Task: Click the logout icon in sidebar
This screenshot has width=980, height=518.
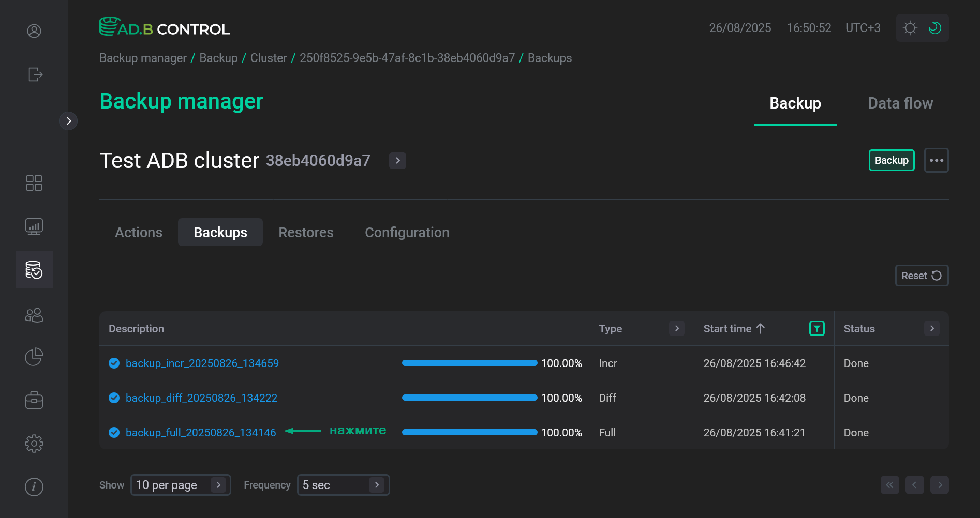Action: 35,74
